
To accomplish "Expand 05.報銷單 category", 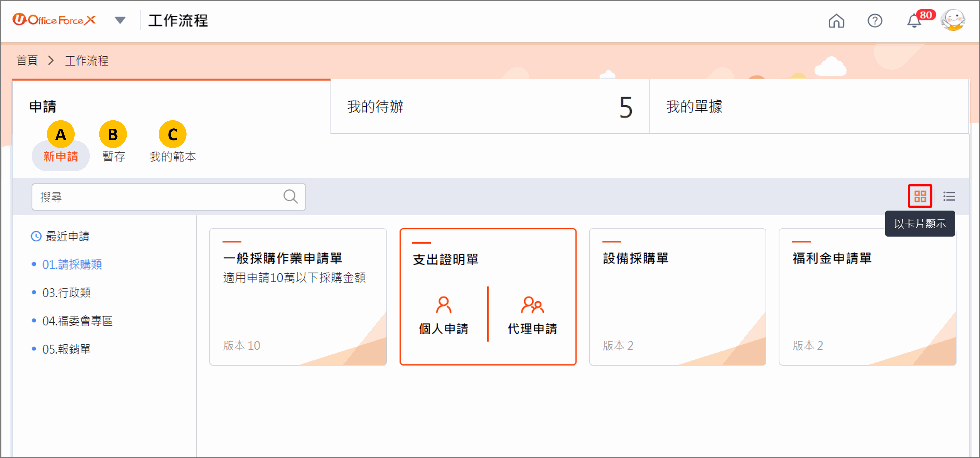I will tap(66, 349).
